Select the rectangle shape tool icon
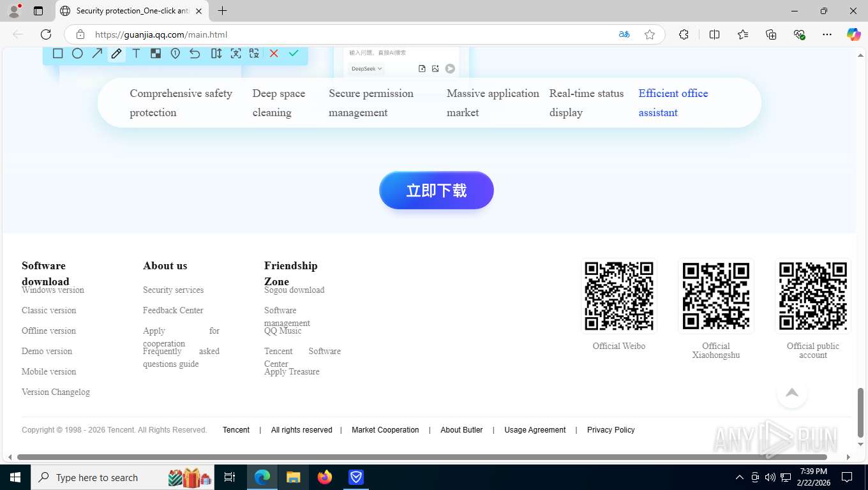Screen dimensions: 868x490 (x=57, y=54)
